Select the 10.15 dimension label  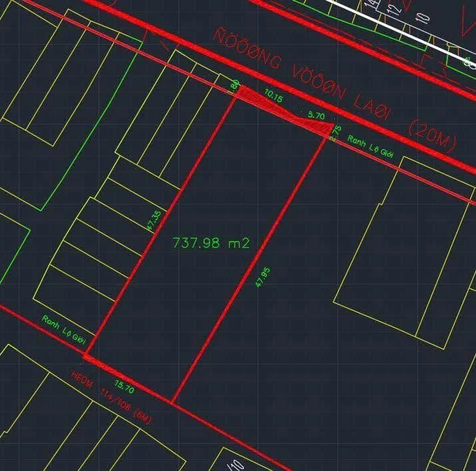click(x=273, y=96)
